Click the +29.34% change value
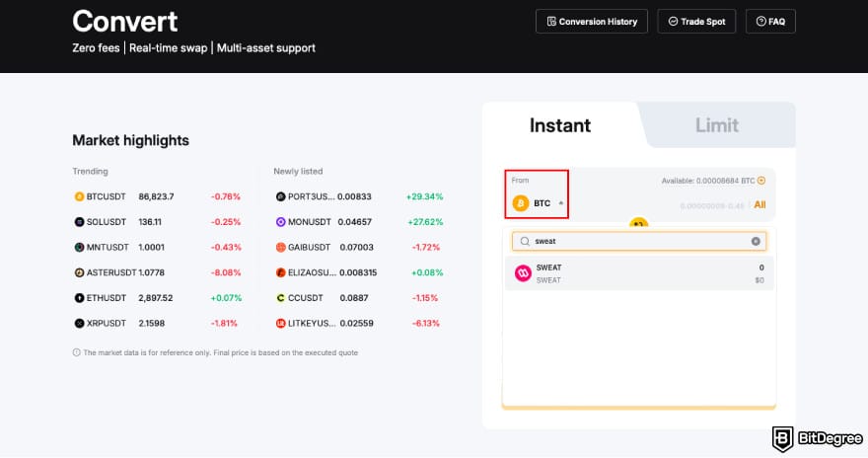The width and height of the screenshot is (868, 458). coord(424,196)
